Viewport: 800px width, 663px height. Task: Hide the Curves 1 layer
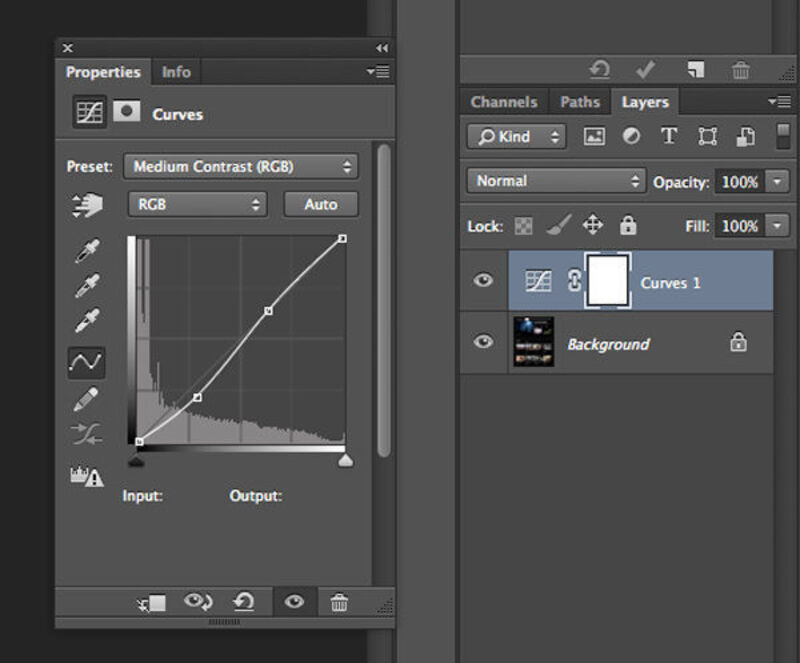tap(483, 280)
